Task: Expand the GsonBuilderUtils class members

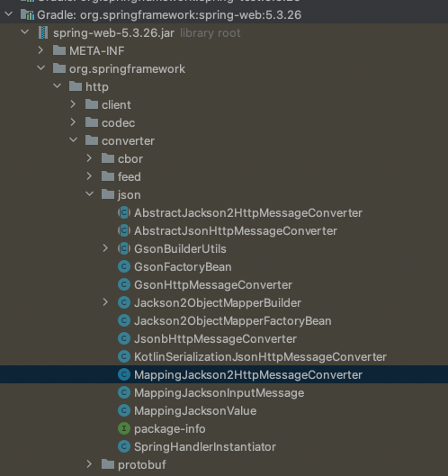Action: [105, 248]
